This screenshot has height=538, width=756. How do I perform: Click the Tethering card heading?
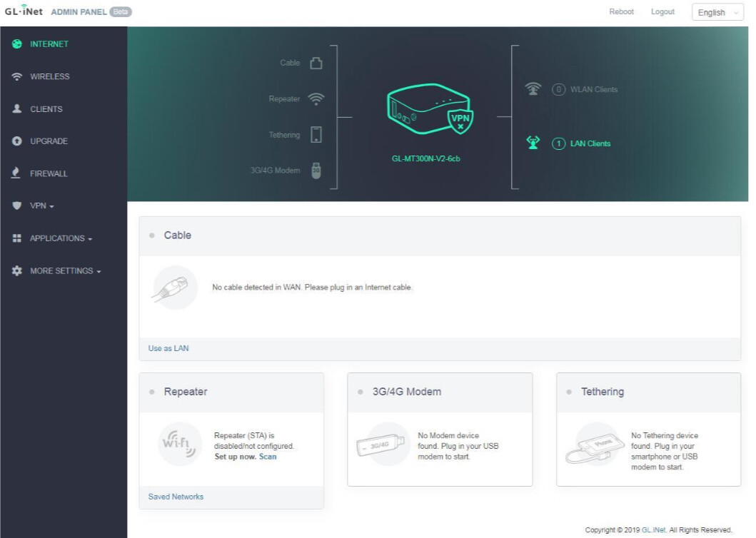pyautogui.click(x=603, y=392)
